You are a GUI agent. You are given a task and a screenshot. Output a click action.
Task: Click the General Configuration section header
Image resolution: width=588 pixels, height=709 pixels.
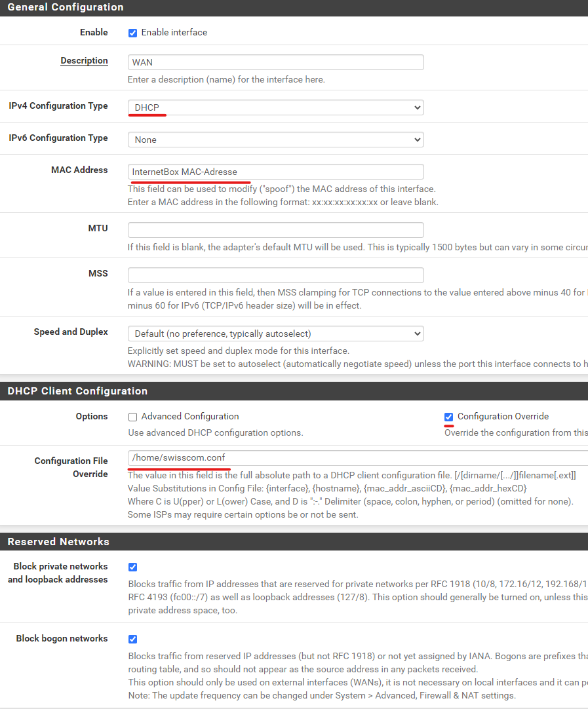66,7
